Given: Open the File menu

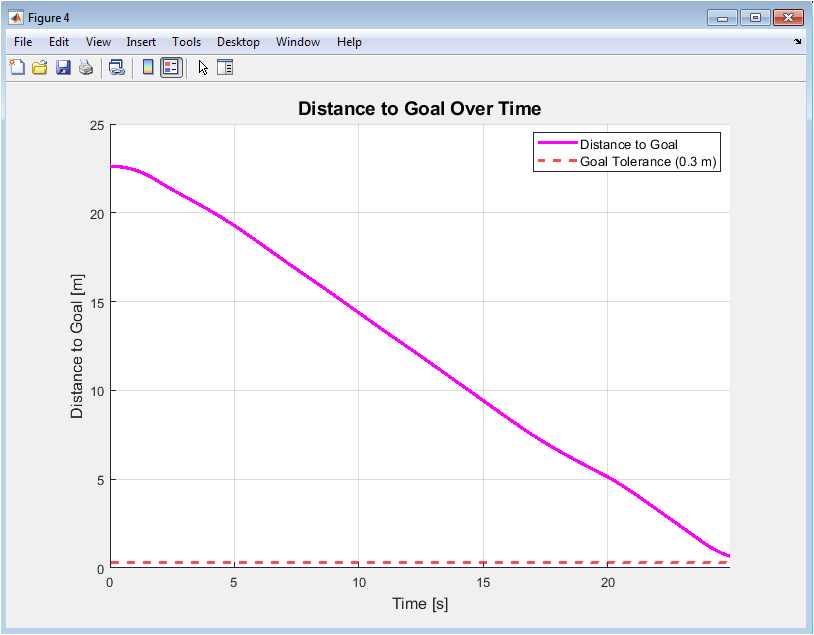Looking at the screenshot, I should tap(23, 42).
